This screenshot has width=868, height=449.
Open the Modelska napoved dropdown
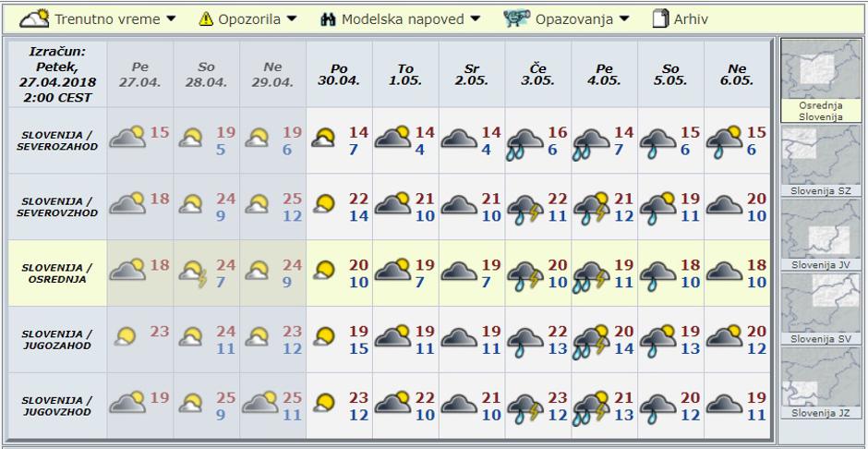(411, 18)
